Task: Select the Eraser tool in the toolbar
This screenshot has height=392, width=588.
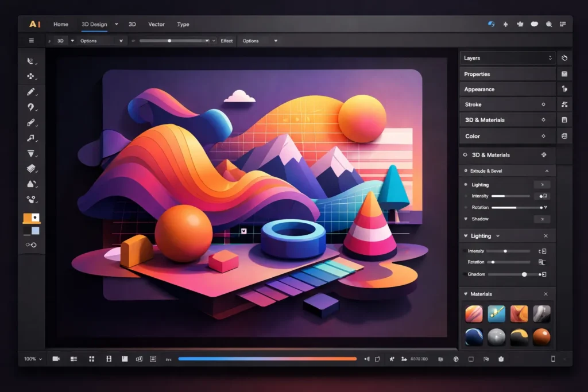Action: [32, 122]
